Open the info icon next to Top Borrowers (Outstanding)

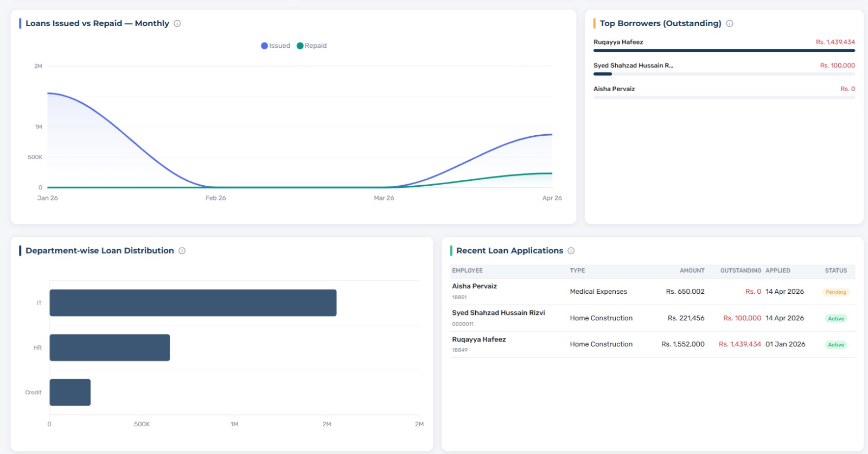point(730,23)
